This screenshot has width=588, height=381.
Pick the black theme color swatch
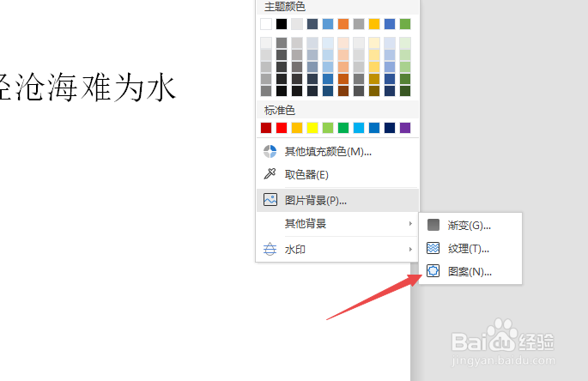point(282,24)
